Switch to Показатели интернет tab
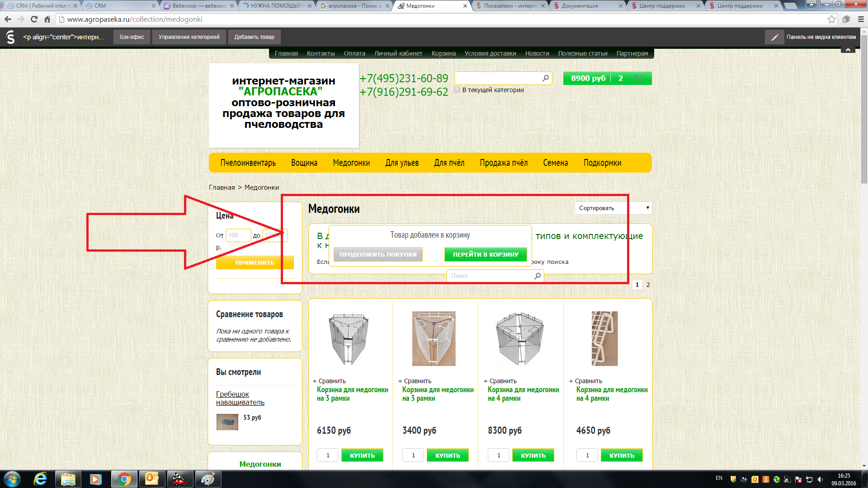The width and height of the screenshot is (868, 488). [x=510, y=6]
